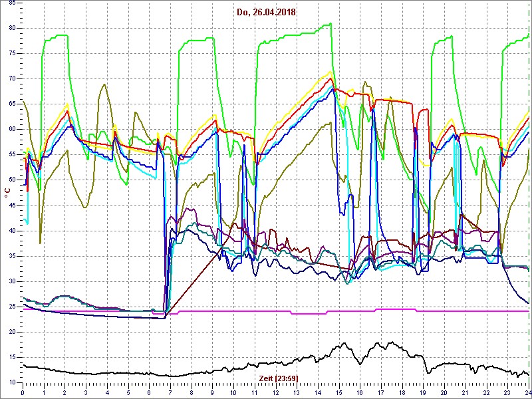Image resolution: width=532 pixels, height=399 pixels.
Task: Click hour 11 on the time axis
Action: pyautogui.click(x=255, y=392)
